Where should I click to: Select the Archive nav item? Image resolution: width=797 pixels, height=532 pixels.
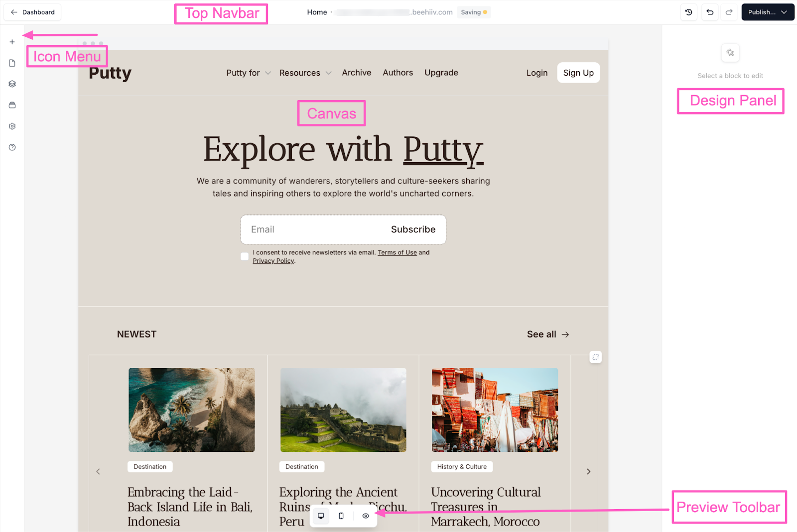[356, 73]
